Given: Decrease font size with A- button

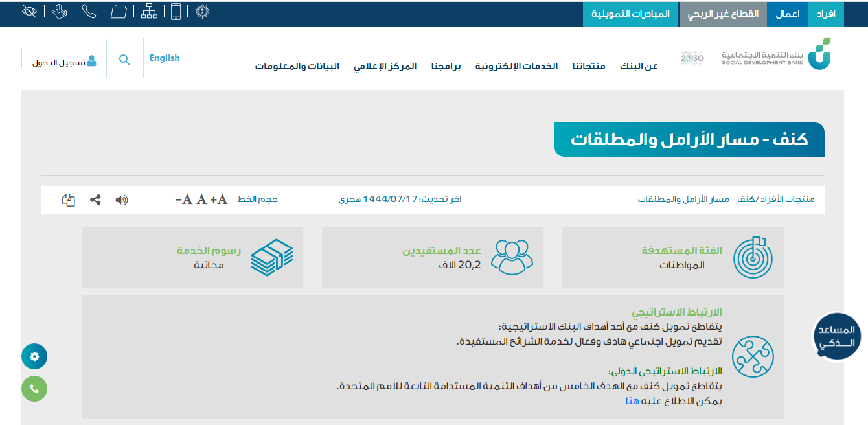Looking at the screenshot, I should (183, 200).
